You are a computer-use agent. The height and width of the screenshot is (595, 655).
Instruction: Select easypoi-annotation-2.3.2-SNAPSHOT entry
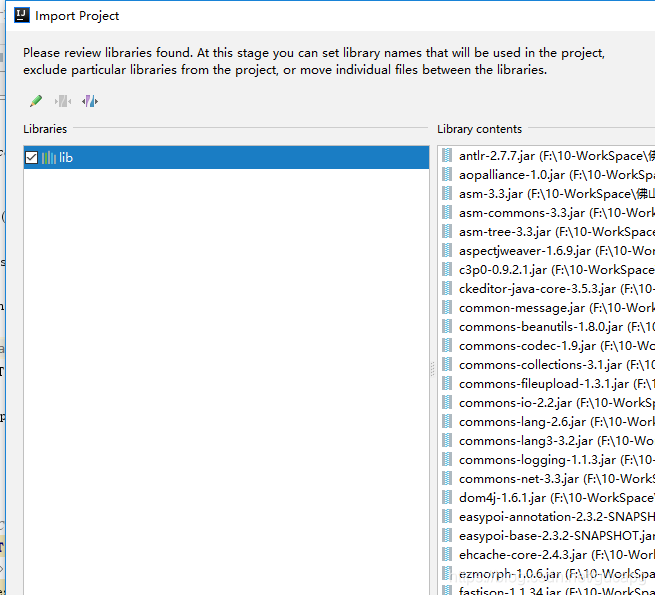pos(548,517)
